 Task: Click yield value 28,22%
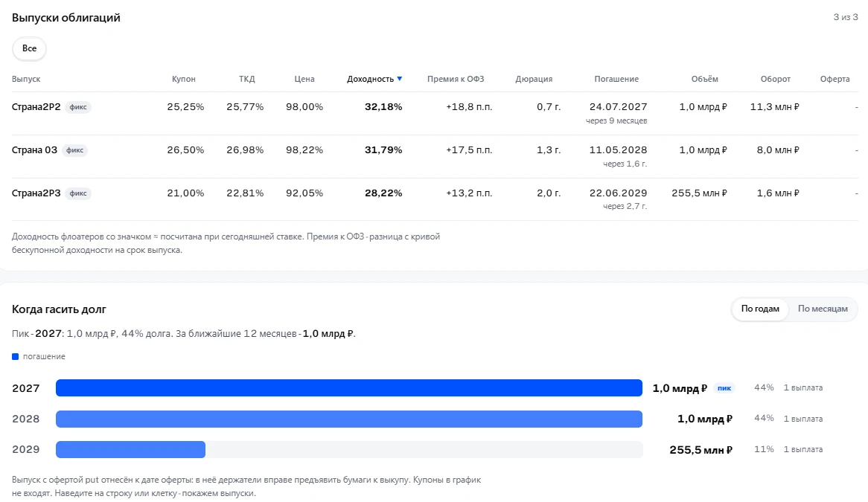tap(383, 193)
